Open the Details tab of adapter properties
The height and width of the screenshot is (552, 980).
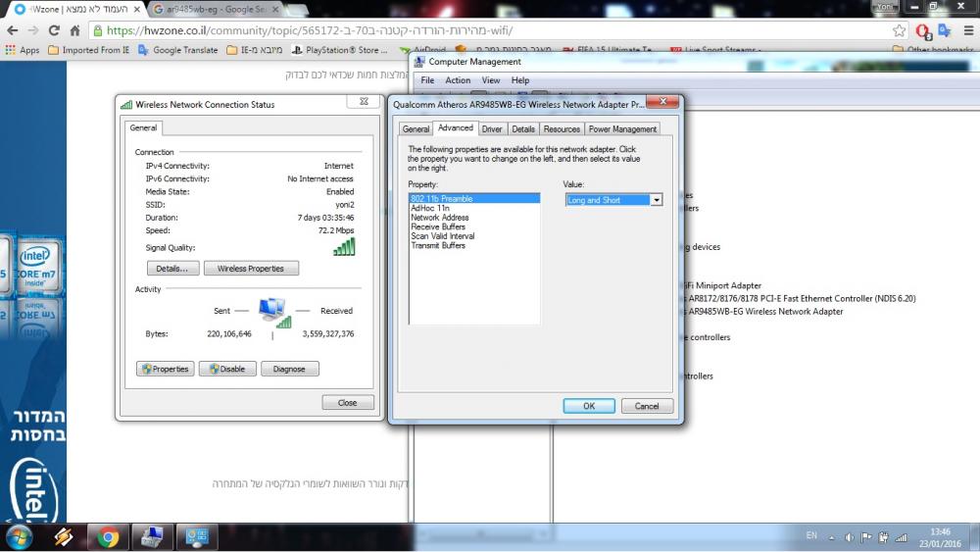(x=523, y=128)
